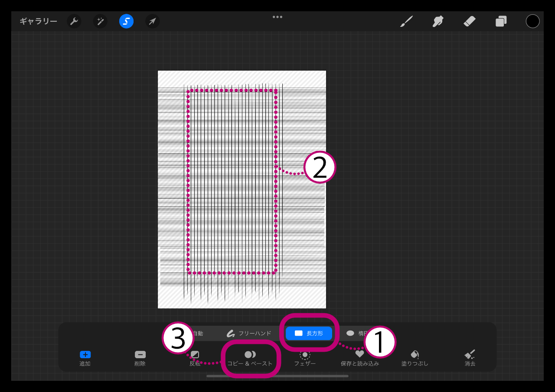This screenshot has width=555, height=392.
Task: Tap 塗りつぶし color fill toggle
Action: pyautogui.click(x=415, y=358)
